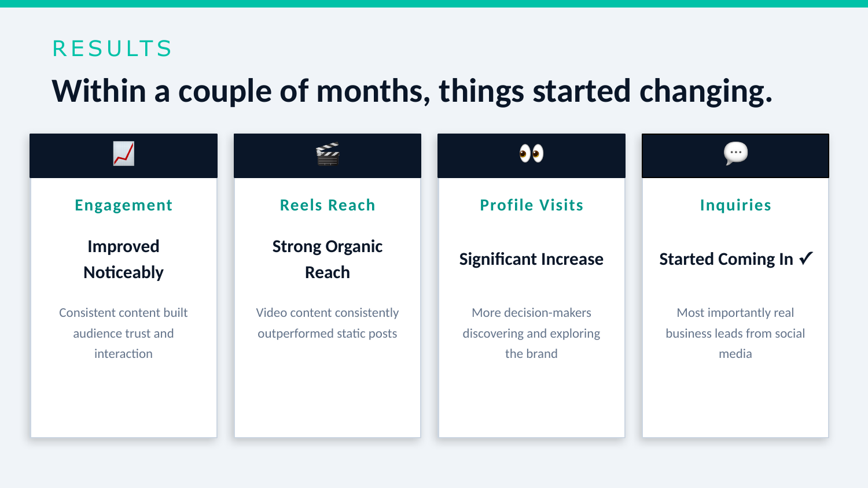Click the Strong Organic Reach text
This screenshot has width=868, height=488.
point(328,259)
